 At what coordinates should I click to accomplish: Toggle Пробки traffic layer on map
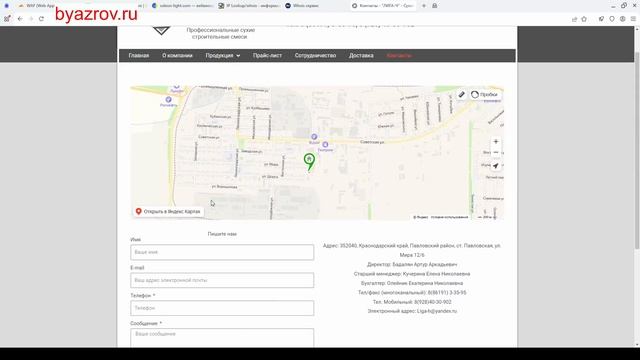click(x=484, y=94)
